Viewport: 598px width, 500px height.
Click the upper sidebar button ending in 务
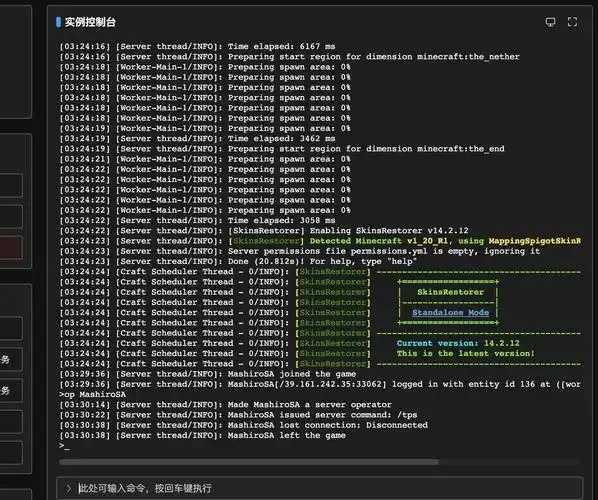[x=11, y=360]
